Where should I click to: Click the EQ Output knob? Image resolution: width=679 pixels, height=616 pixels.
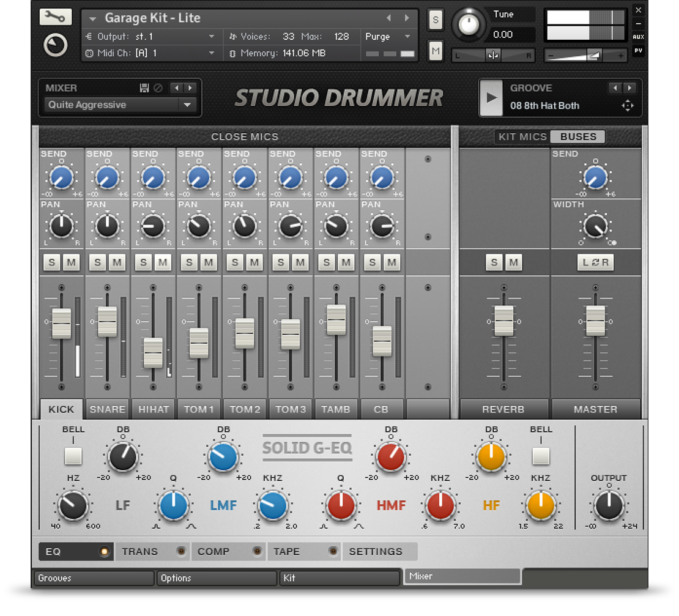(x=609, y=505)
